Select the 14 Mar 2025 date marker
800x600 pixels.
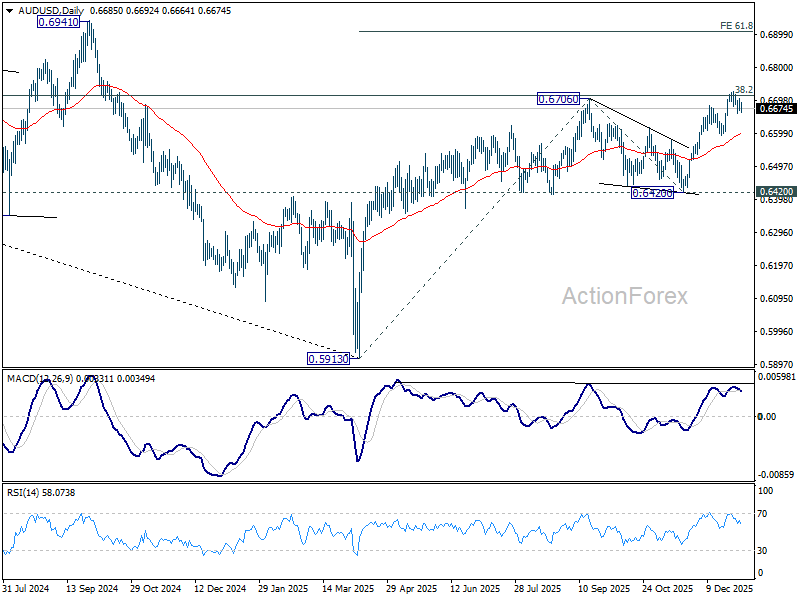pyautogui.click(x=349, y=589)
